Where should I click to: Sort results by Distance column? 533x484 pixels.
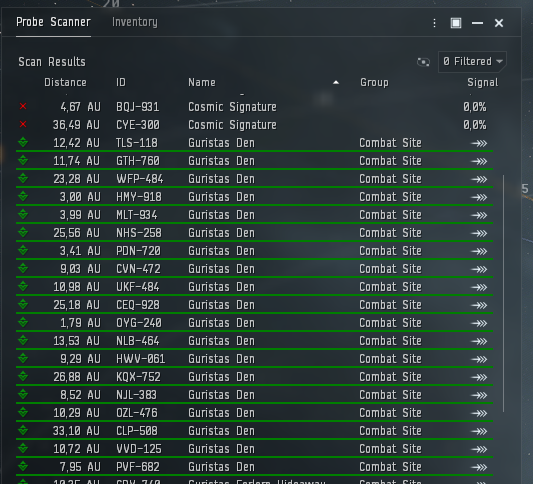pyautogui.click(x=65, y=83)
